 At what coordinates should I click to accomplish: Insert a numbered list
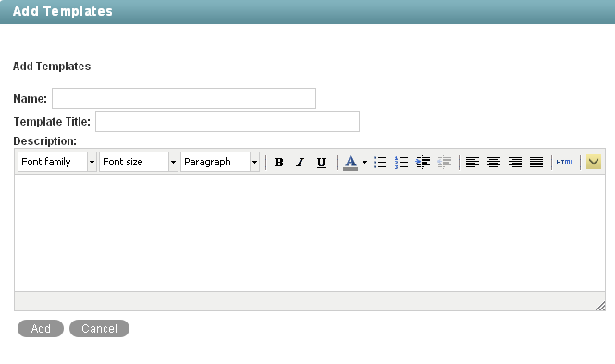pyautogui.click(x=401, y=162)
